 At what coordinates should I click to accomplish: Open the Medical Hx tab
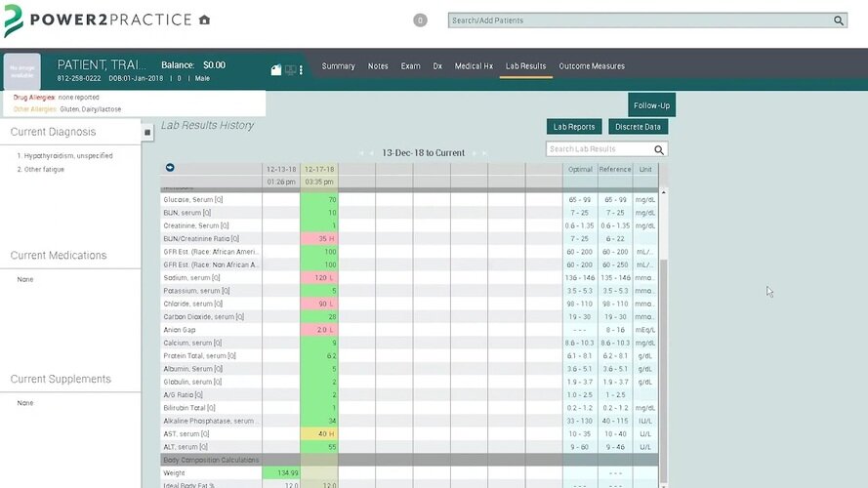(x=474, y=66)
